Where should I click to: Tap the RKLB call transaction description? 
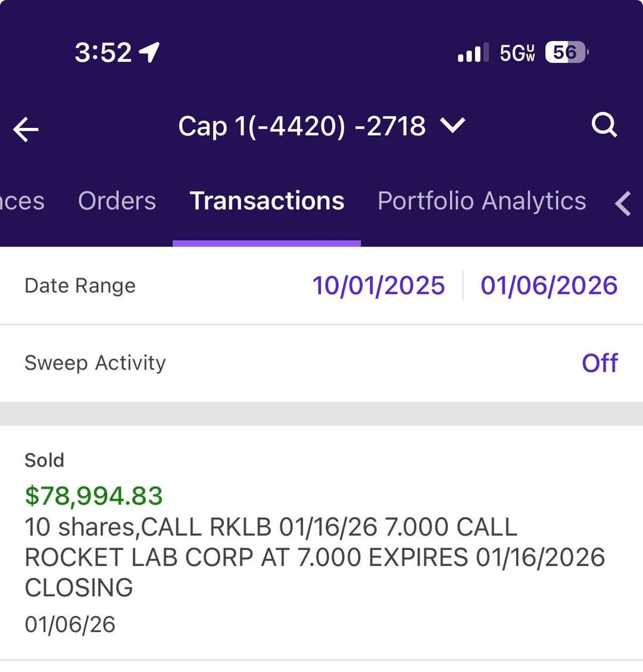point(314,557)
